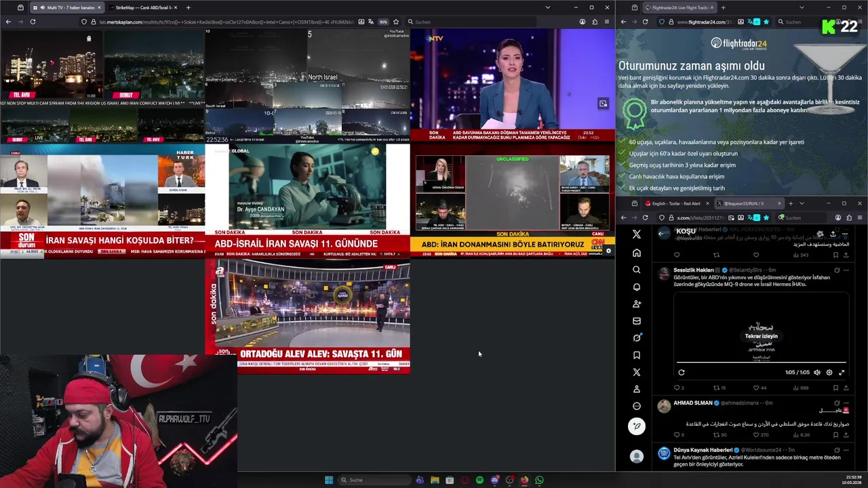
Task: Click the NTV stream picture-in-picture icon
Action: click(603, 104)
